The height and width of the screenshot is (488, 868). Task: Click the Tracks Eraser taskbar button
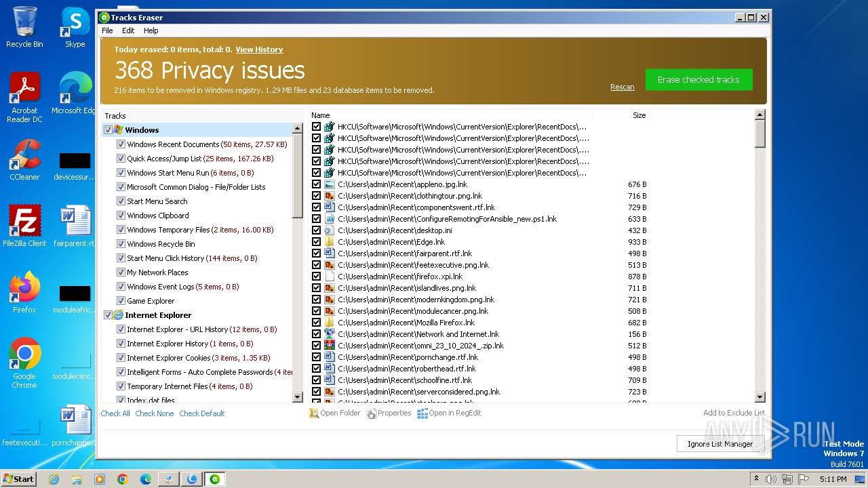click(216, 479)
